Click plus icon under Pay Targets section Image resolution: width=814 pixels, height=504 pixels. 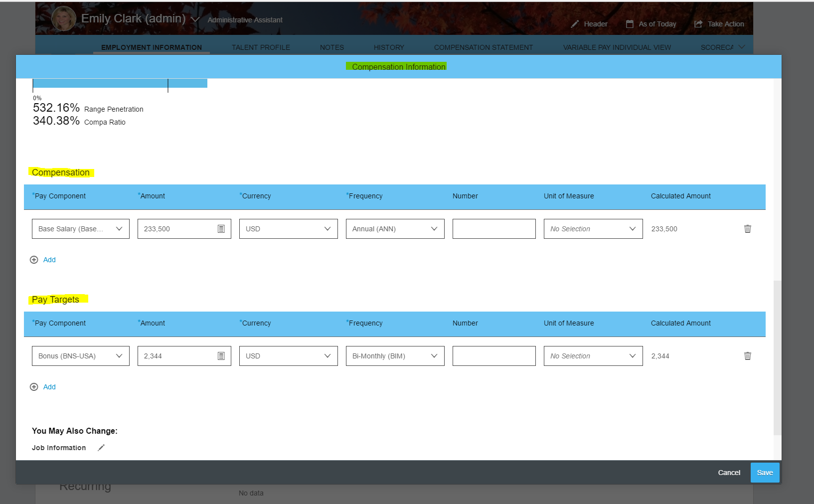(34, 387)
